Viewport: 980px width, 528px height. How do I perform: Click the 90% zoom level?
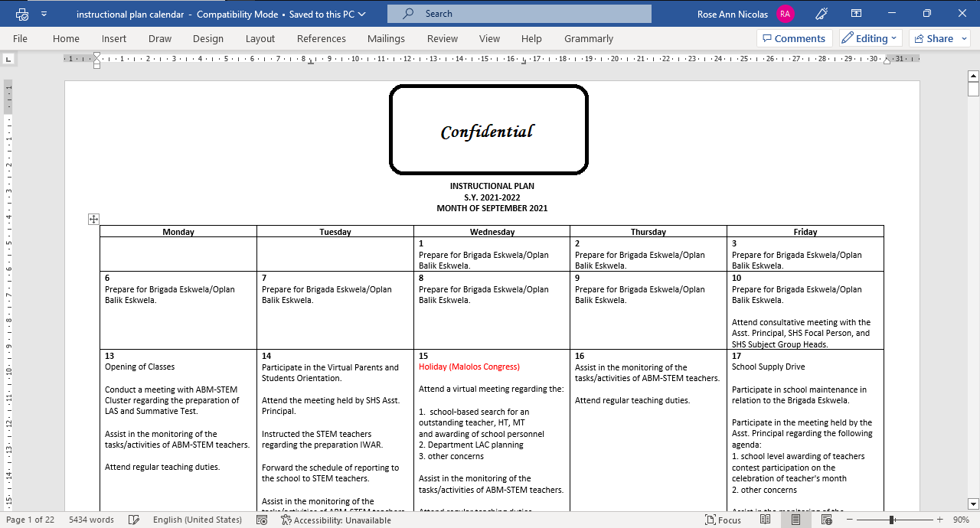tap(961, 520)
